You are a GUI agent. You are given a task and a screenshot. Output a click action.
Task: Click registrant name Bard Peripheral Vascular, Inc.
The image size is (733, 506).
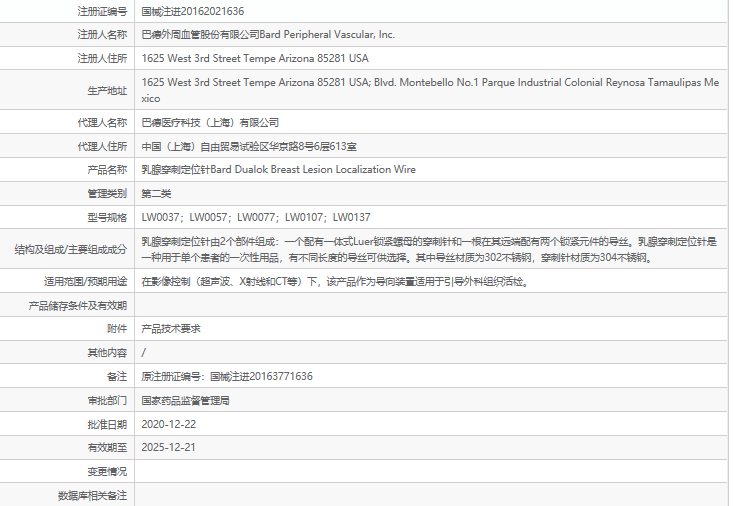point(327,35)
